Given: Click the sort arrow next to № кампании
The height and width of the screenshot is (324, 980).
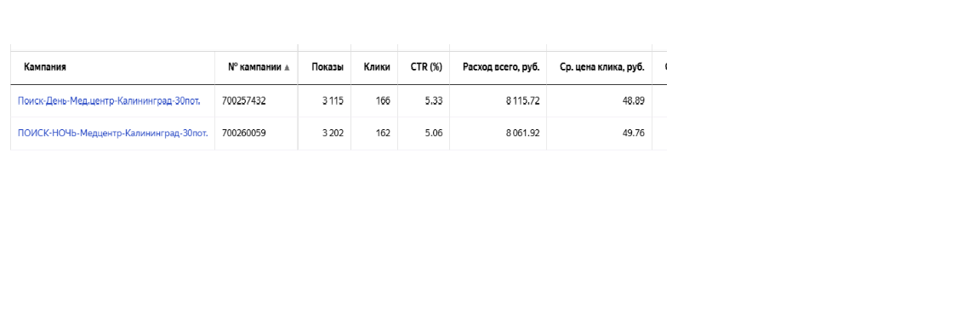Looking at the screenshot, I should click(x=287, y=67).
